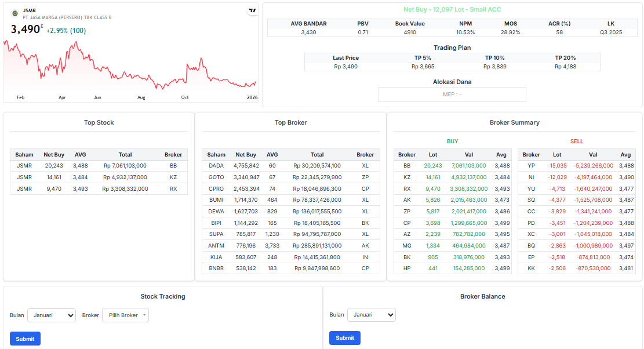Select the JSMR ticker title above the chart
The width and height of the screenshot is (644, 349).
click(29, 10)
